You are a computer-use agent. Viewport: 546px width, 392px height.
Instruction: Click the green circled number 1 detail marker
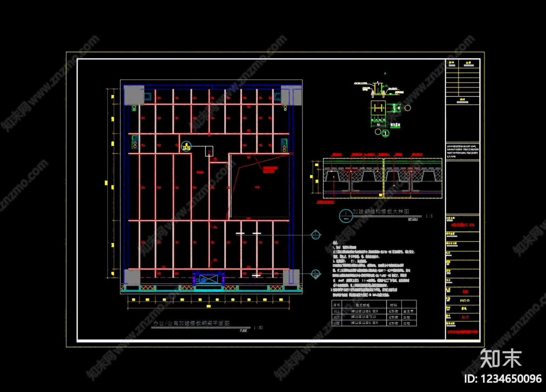click(385, 133)
